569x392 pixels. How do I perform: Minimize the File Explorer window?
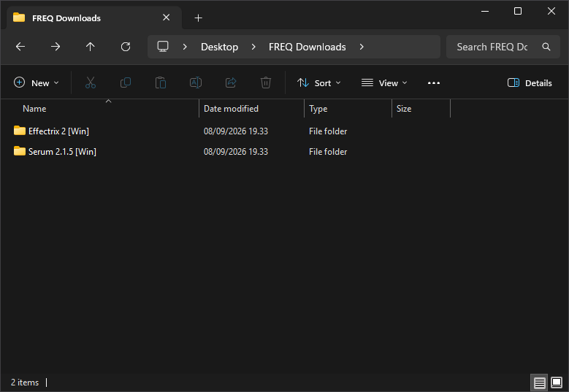tap(485, 11)
